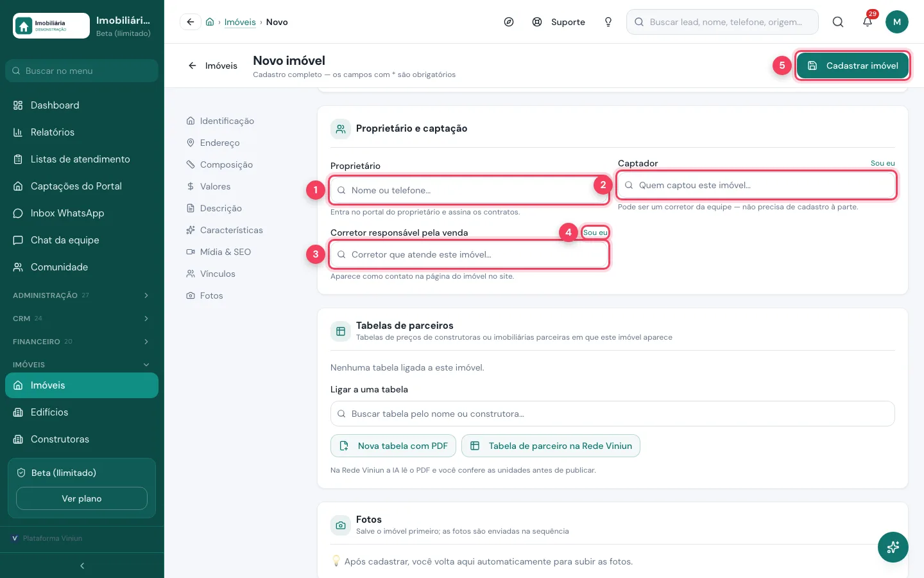Click the back arrow in the breadcrumb bar
924x578 pixels.
(x=191, y=22)
